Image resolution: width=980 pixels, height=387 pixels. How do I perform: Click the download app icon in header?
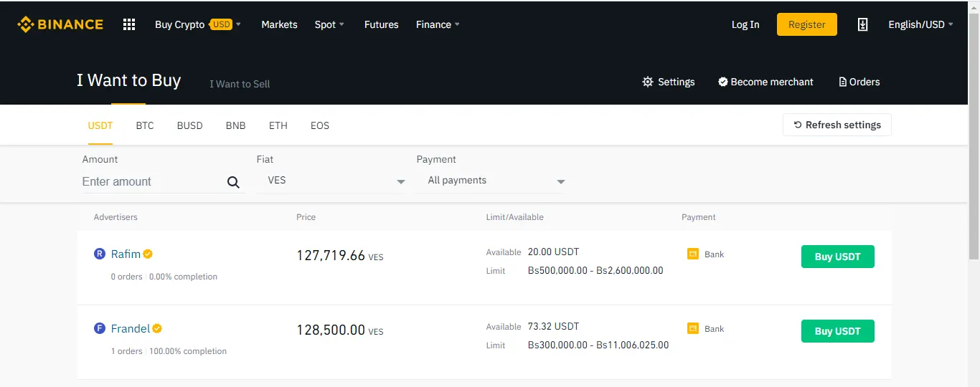click(x=862, y=24)
